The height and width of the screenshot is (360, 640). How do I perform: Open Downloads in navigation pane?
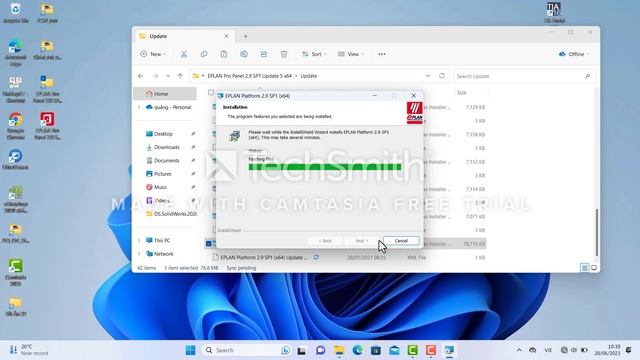(x=166, y=147)
